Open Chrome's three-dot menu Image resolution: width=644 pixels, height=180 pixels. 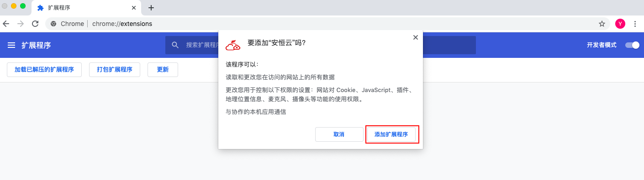tap(634, 24)
